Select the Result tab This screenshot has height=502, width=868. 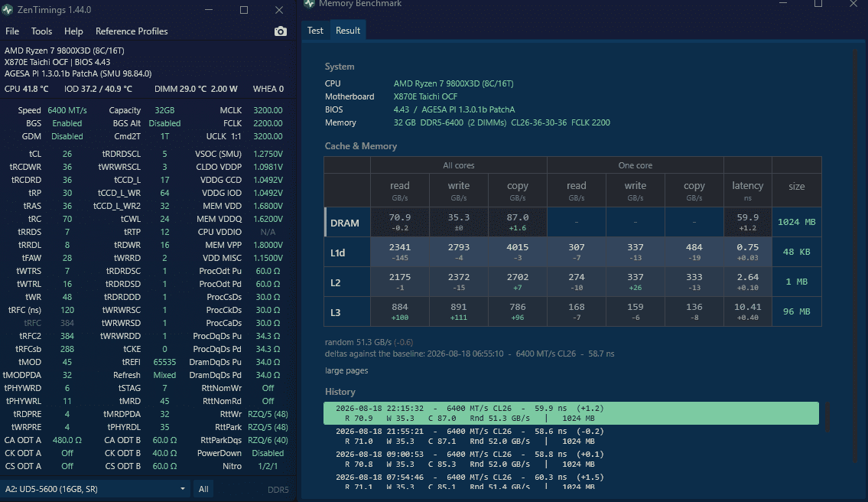tap(348, 31)
